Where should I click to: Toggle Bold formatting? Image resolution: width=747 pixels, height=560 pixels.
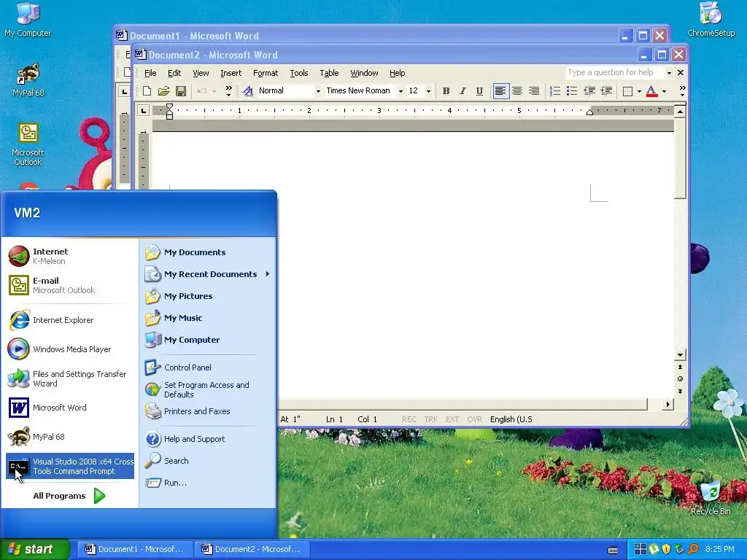446,91
